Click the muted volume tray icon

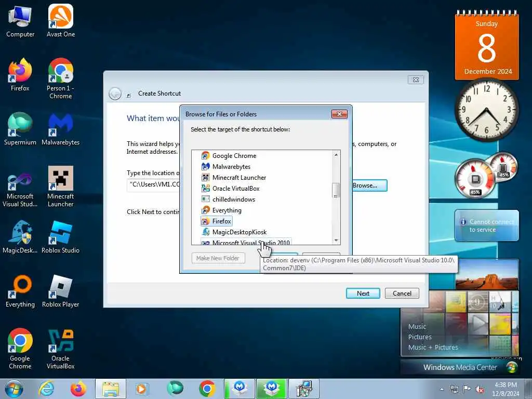point(480,389)
